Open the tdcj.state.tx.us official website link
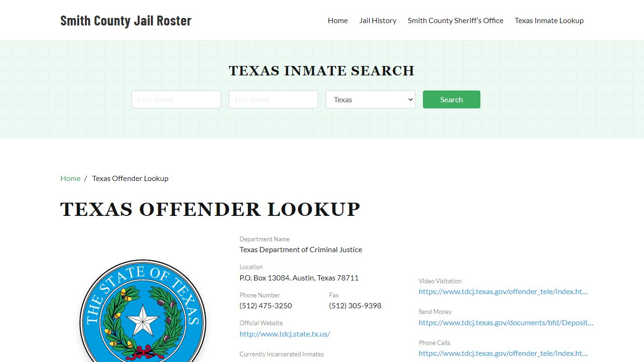 click(x=285, y=334)
